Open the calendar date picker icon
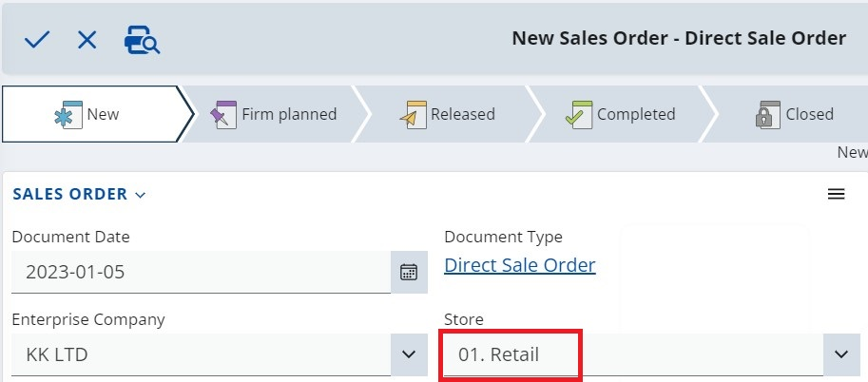The height and width of the screenshot is (382, 868). click(409, 273)
